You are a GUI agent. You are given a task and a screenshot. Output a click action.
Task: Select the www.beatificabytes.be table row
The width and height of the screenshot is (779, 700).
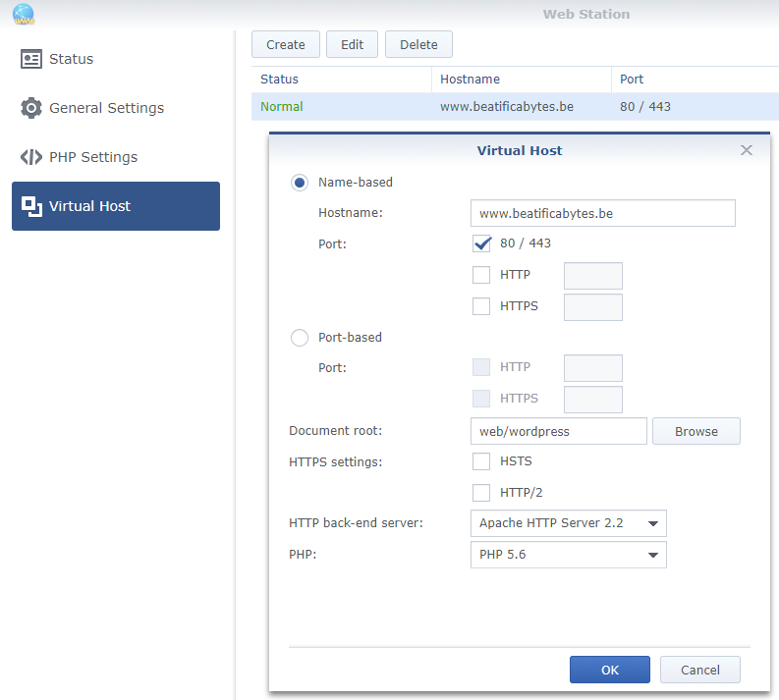coord(515,107)
